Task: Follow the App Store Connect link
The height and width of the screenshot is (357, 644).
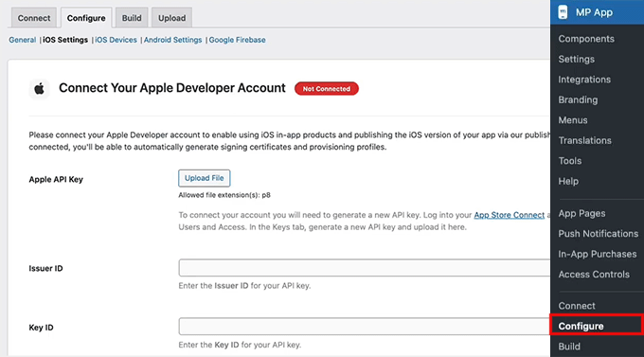Action: pos(510,215)
